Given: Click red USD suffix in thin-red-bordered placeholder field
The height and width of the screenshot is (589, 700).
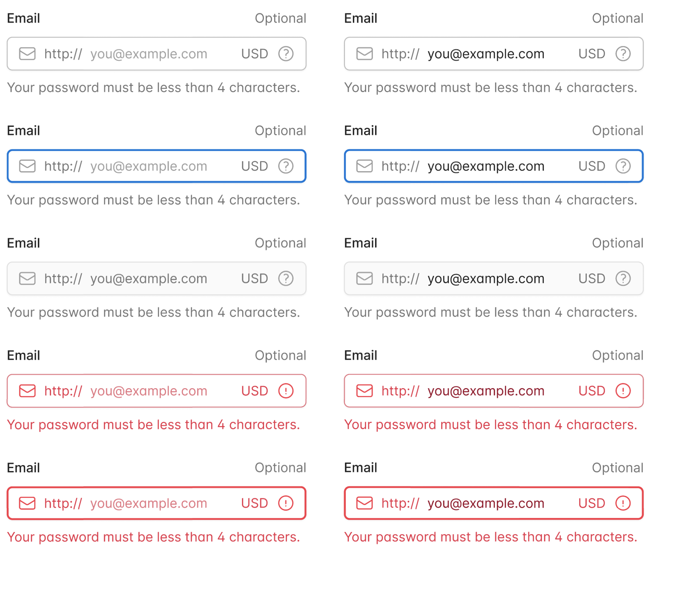Looking at the screenshot, I should pos(255,391).
